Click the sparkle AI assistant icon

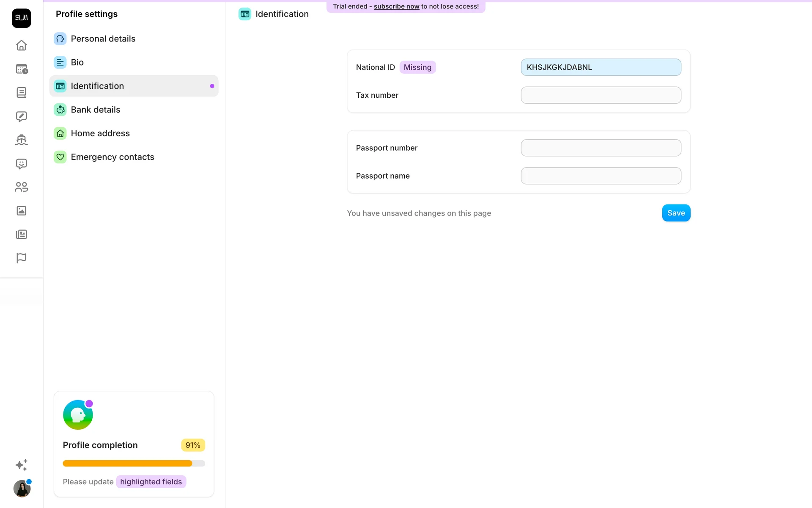[21, 465]
